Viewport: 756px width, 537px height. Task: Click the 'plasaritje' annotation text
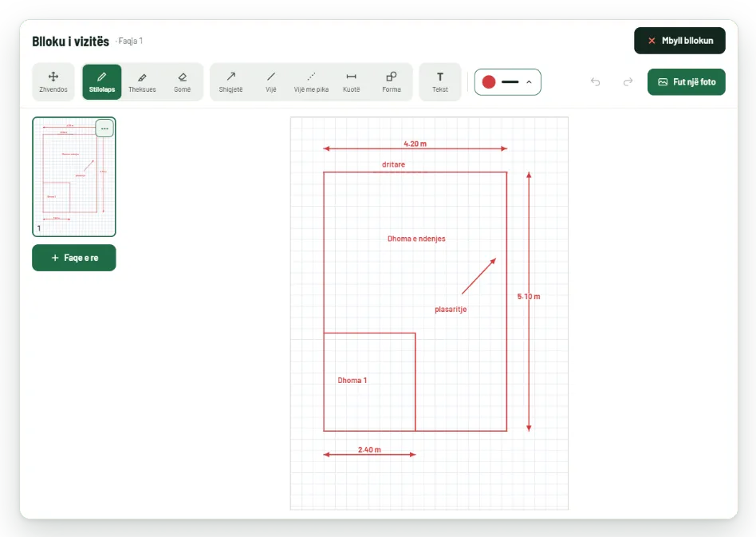tap(451, 310)
